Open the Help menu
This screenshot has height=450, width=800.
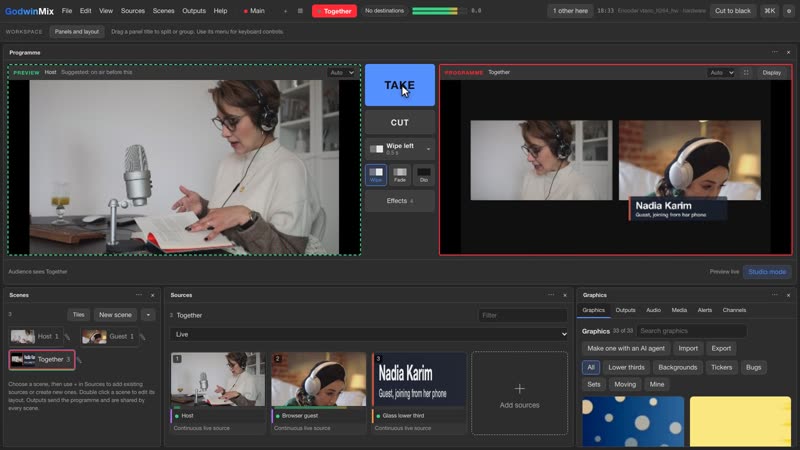tap(220, 11)
